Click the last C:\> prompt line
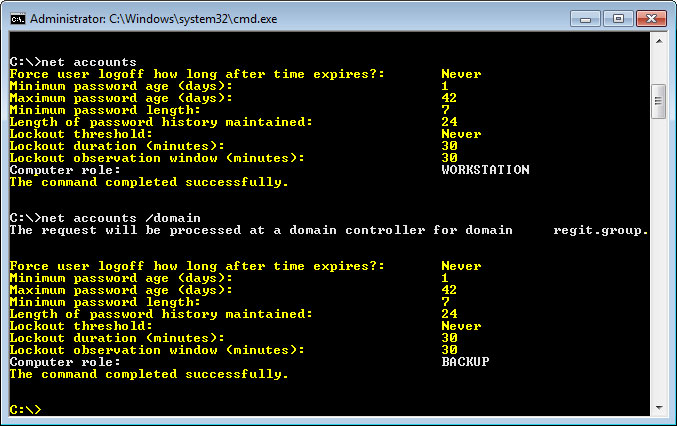Screen dimensions: 677x426 [25, 409]
